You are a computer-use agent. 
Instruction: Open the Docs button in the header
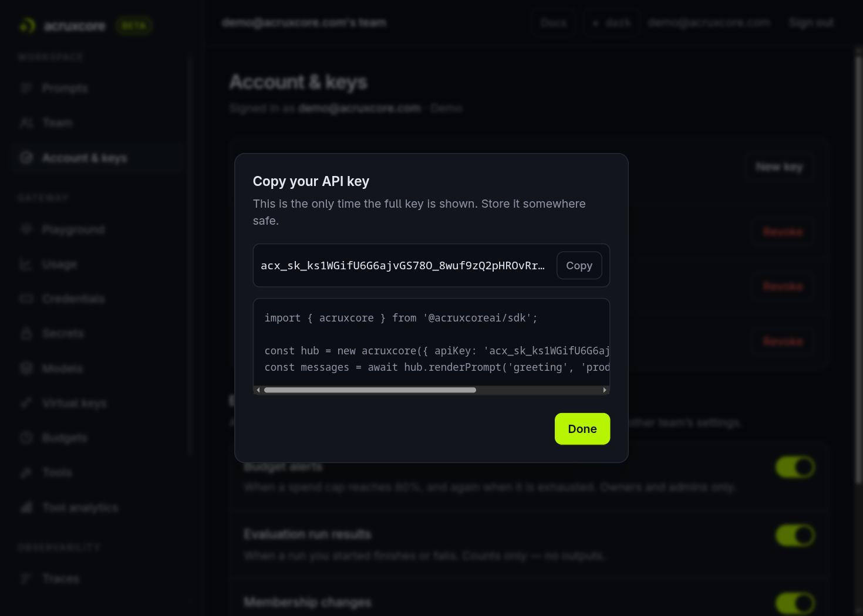pos(553,23)
